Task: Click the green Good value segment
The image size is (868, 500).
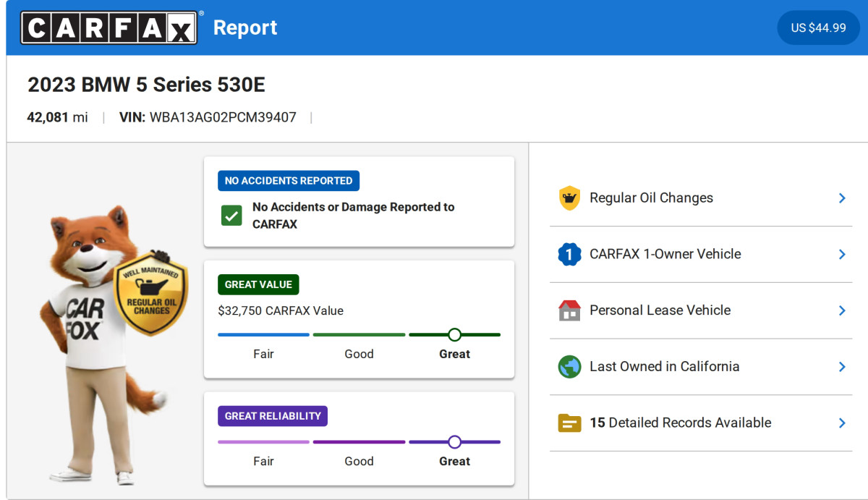Action: pos(359,335)
